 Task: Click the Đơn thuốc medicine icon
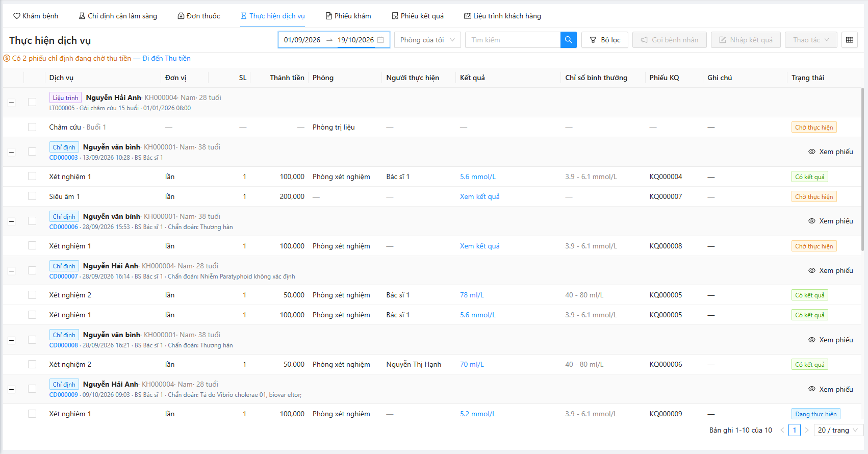181,16
